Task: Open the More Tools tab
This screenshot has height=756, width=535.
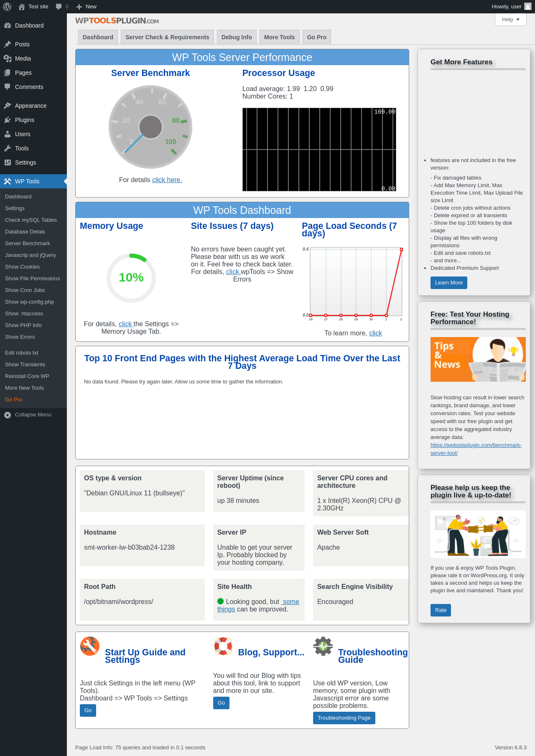Action: 279,37
